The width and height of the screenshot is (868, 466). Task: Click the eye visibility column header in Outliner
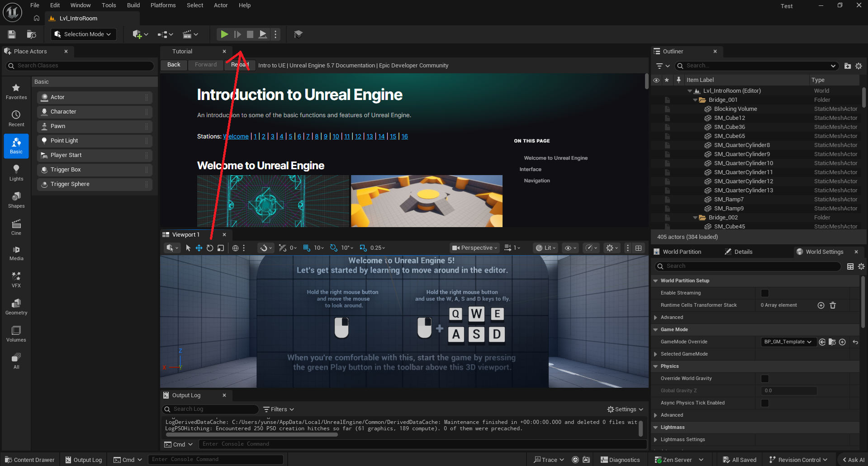[x=656, y=80]
